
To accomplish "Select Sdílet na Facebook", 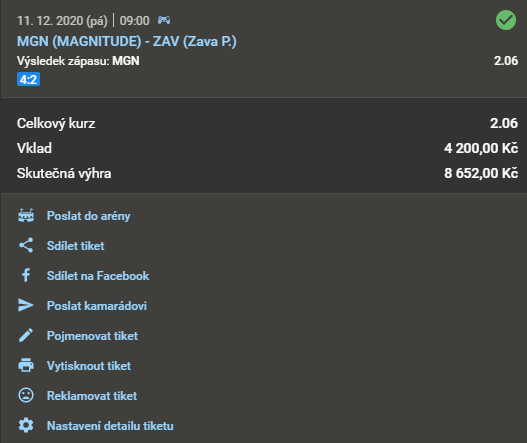I will [98, 276].
